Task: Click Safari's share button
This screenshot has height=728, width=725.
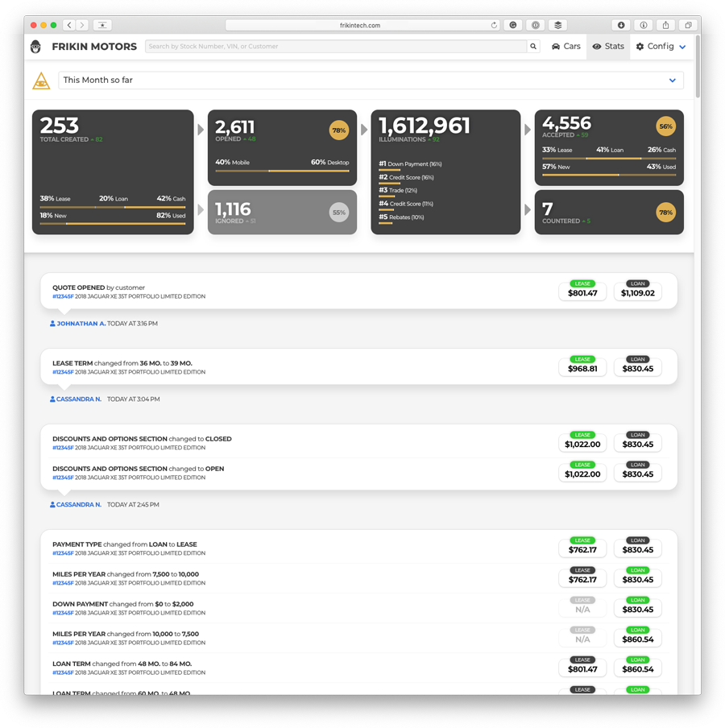Action: click(665, 25)
